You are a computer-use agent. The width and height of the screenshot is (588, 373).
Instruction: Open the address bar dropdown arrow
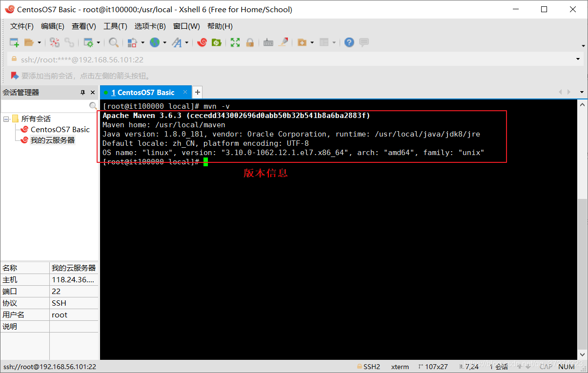pyautogui.click(x=578, y=59)
